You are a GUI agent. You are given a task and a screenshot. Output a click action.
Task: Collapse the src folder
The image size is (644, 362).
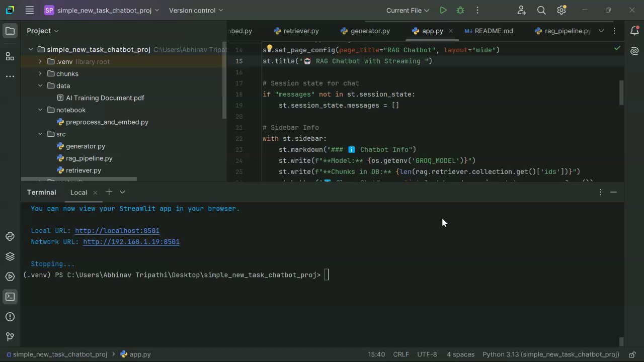40,134
